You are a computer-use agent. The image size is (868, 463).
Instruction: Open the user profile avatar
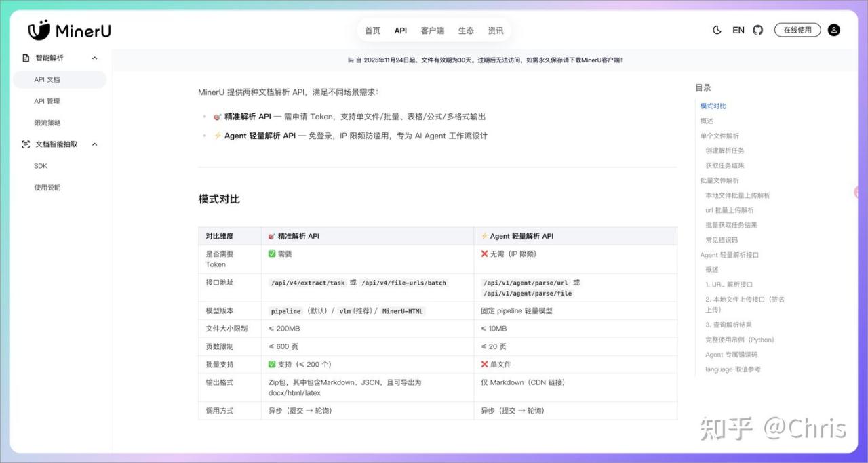click(834, 31)
